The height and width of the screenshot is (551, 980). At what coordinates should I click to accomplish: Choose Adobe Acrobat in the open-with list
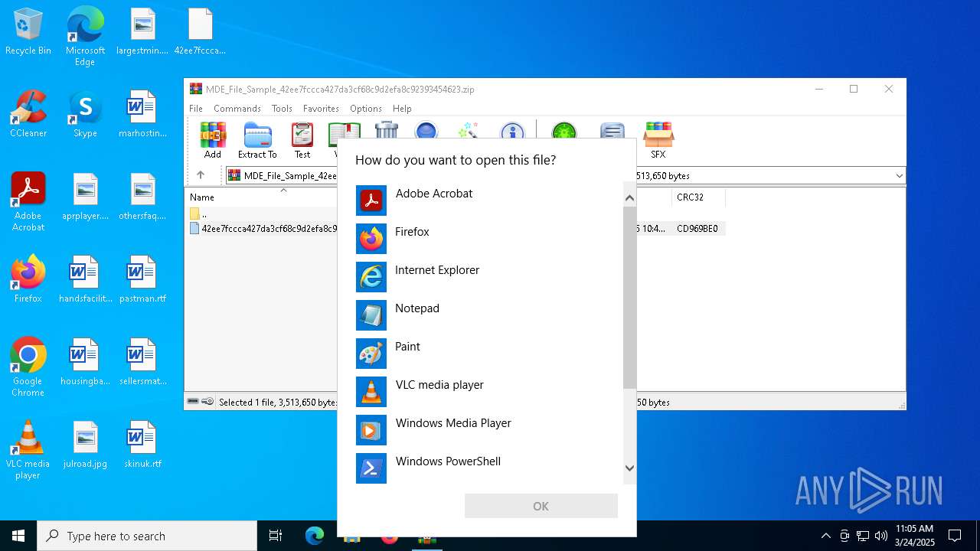pyautogui.click(x=488, y=201)
